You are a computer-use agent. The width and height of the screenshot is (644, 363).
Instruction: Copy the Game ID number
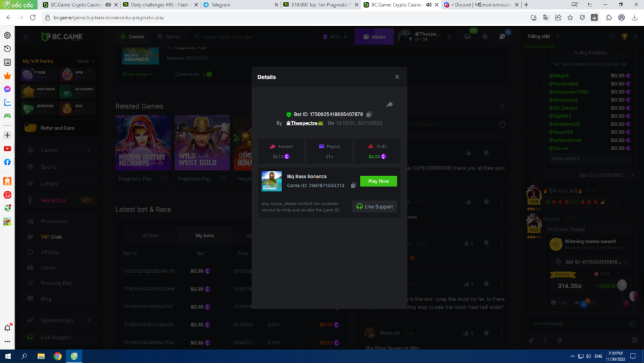coord(354,186)
